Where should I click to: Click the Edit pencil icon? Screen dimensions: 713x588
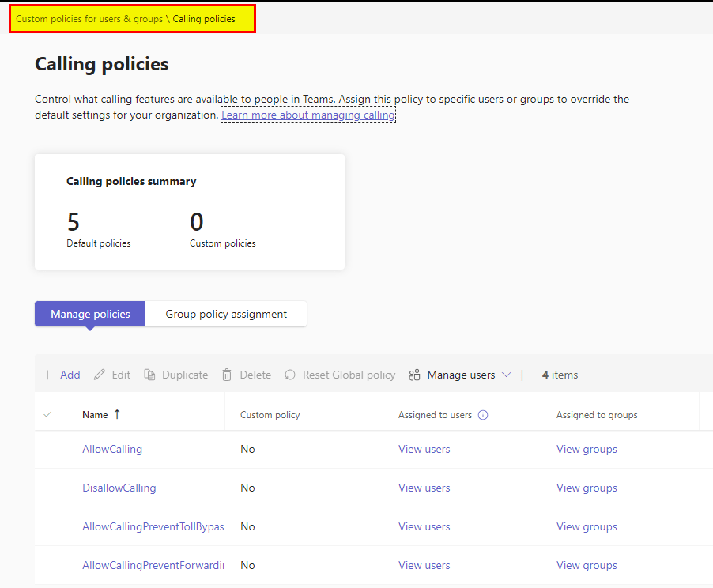click(100, 375)
